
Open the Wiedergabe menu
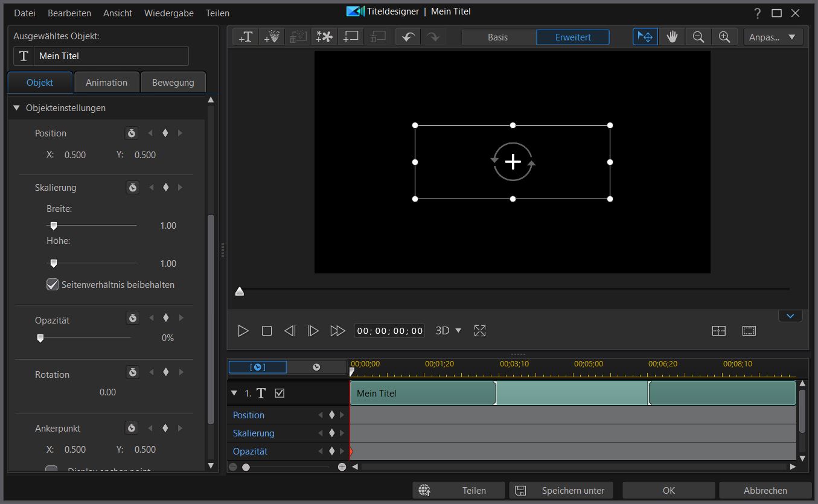click(168, 13)
